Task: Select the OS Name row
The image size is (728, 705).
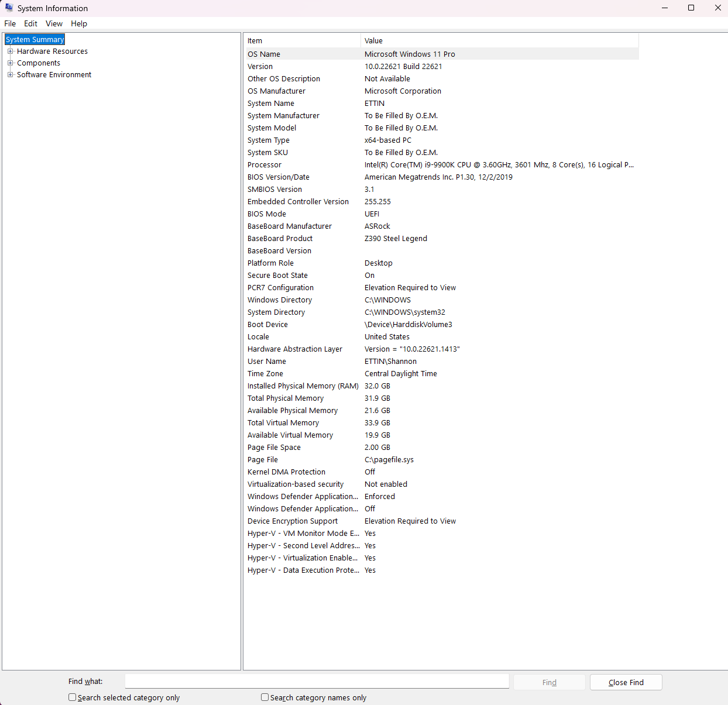Action: [410, 54]
